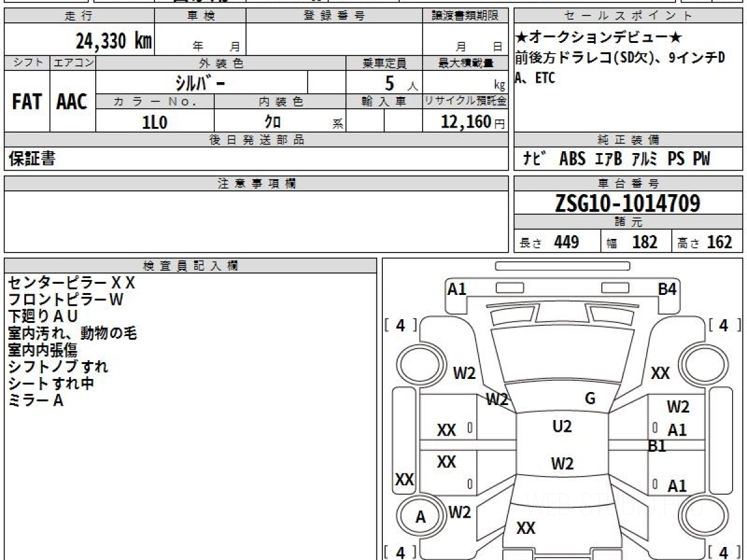The image size is (747, 560).
Task: Select the 保証書 text in later-shipped parts
Action: click(32, 159)
